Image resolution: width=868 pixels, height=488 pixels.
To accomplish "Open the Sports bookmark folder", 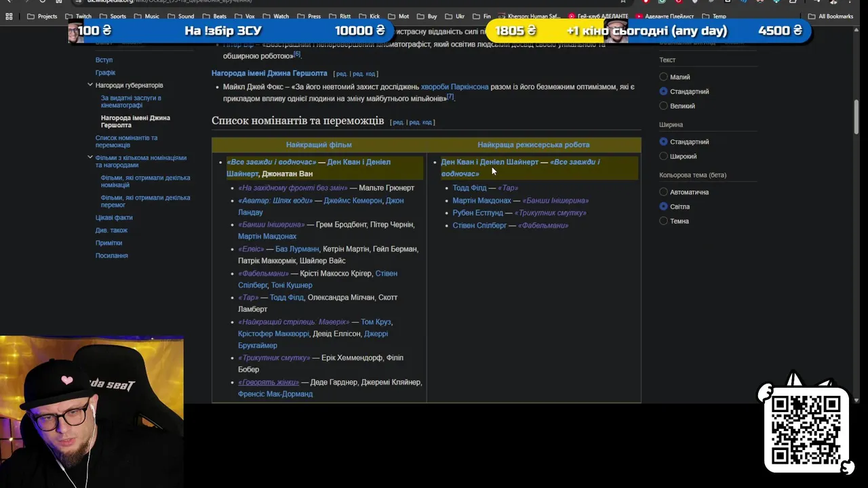I will tap(113, 16).
